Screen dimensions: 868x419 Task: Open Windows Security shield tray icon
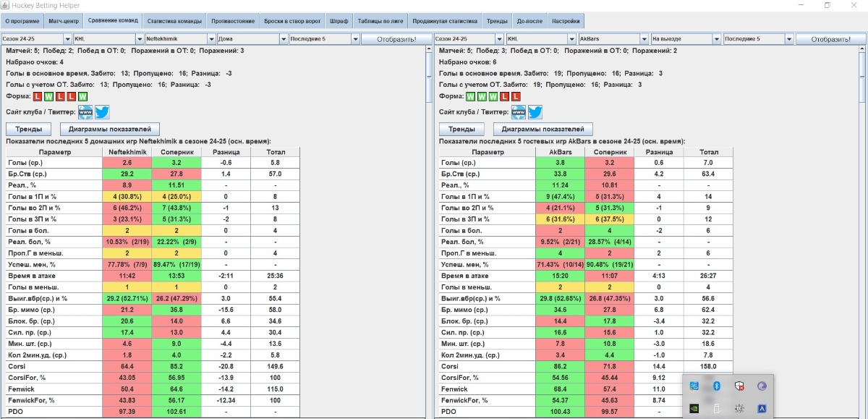(739, 386)
